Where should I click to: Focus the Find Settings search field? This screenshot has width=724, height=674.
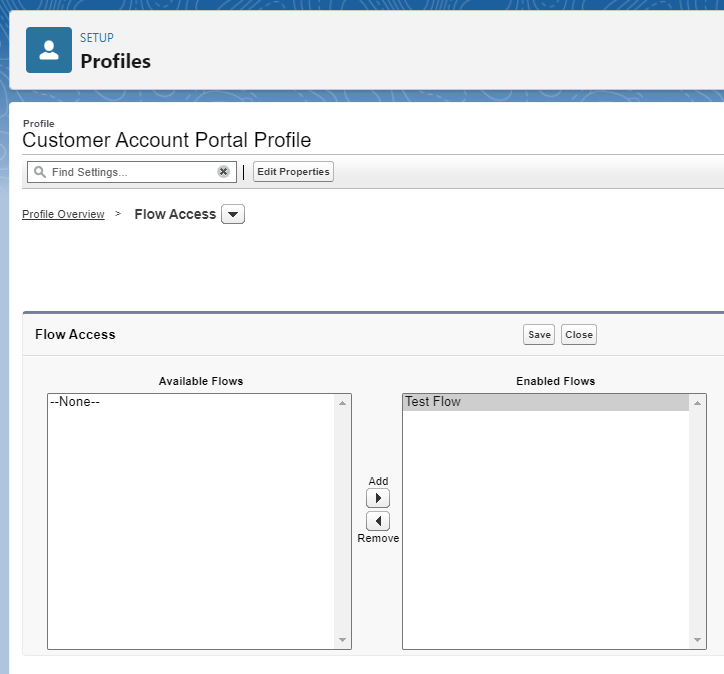point(130,172)
